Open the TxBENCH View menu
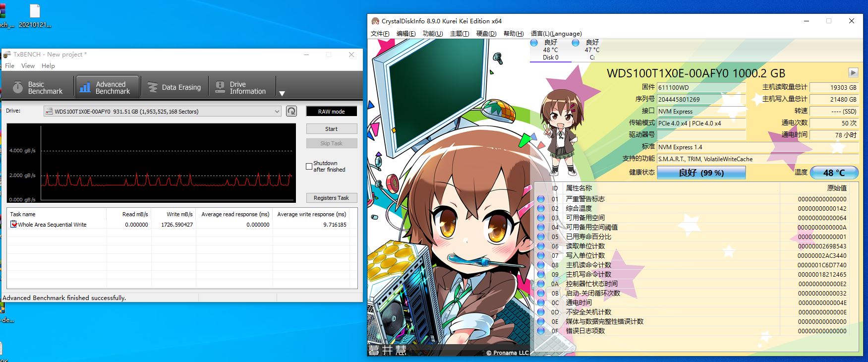 [28, 65]
